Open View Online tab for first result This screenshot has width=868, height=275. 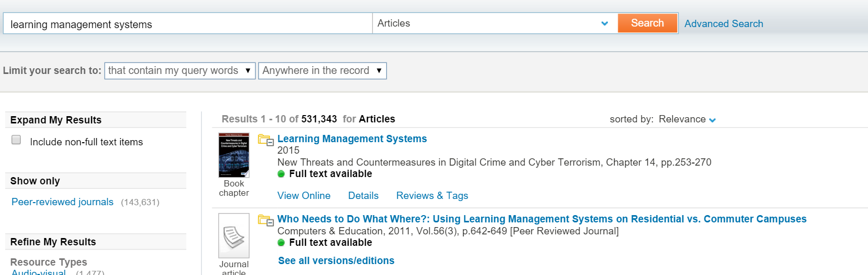pos(304,196)
